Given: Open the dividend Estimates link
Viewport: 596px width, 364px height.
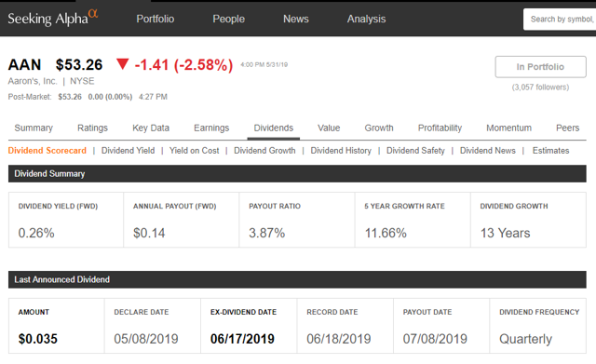Looking at the screenshot, I should (x=550, y=151).
